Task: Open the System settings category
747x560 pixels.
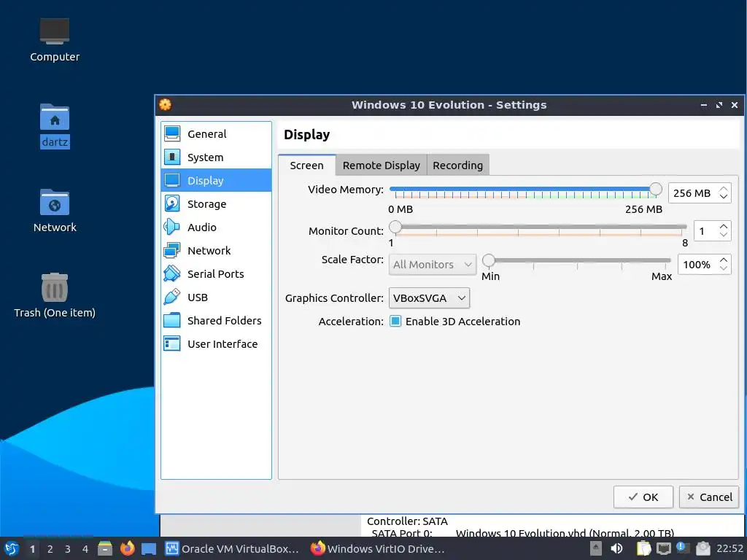Action: 216,157
